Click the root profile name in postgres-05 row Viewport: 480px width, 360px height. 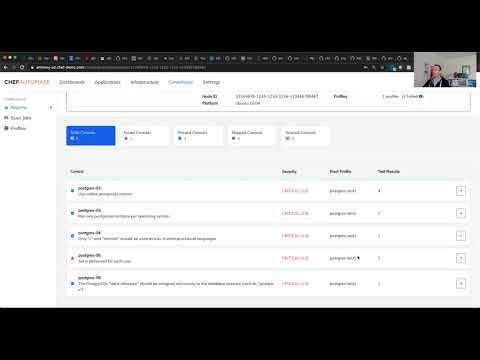tap(343, 258)
